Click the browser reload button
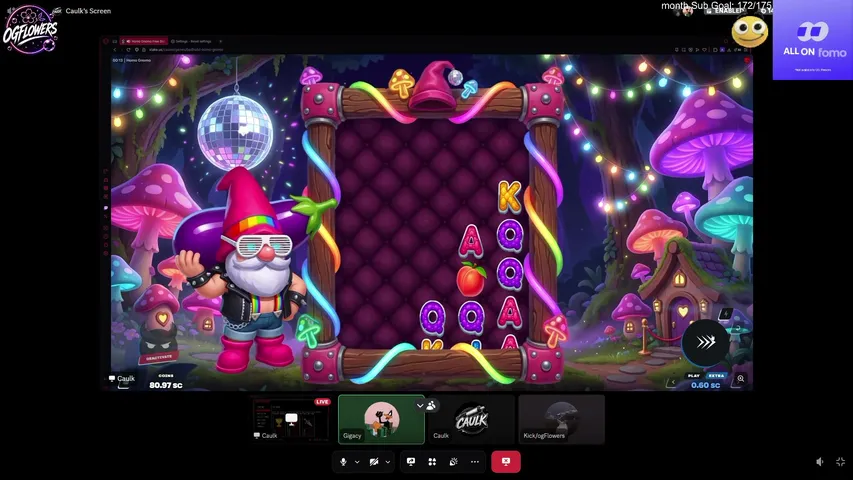The height and width of the screenshot is (480, 853). (128, 50)
